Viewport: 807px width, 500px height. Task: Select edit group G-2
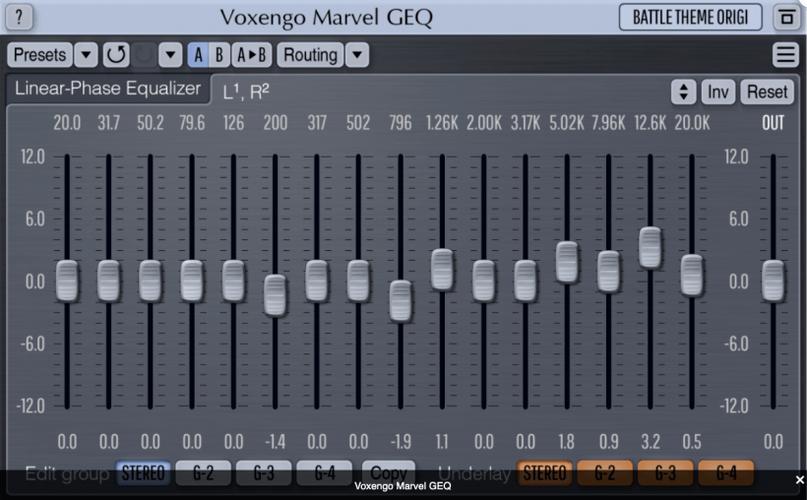pos(203,473)
